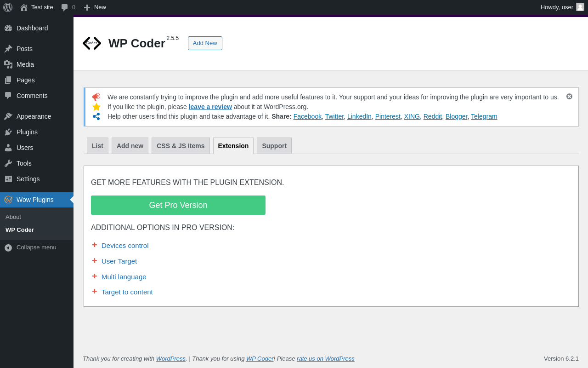The height and width of the screenshot is (368, 588).
Task: Click the Media icon in sidebar
Action: pyautogui.click(x=8, y=64)
